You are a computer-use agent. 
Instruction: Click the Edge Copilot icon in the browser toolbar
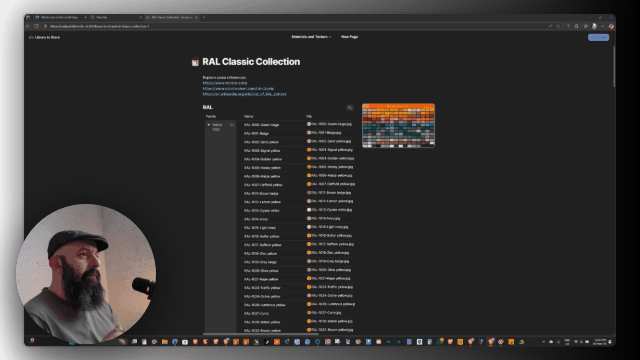pyautogui.click(x=611, y=26)
